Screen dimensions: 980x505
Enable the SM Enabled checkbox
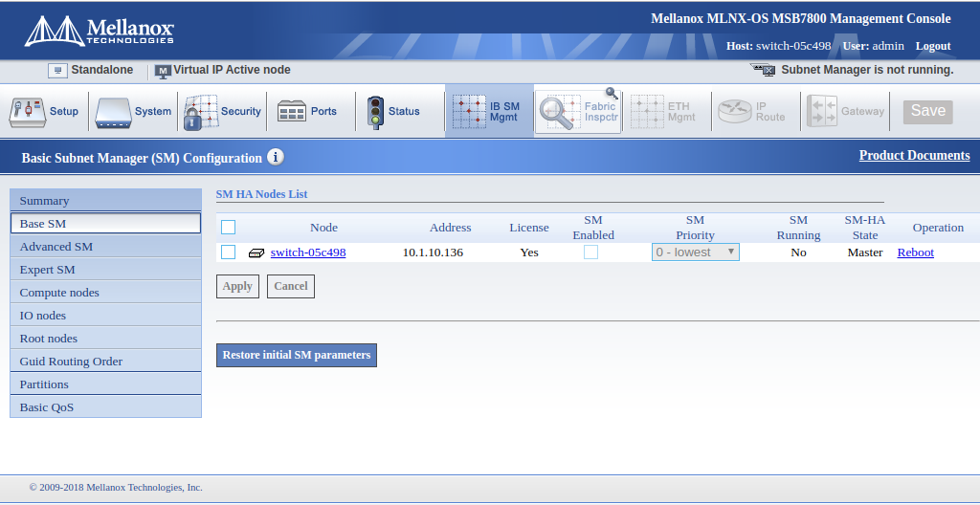590,252
